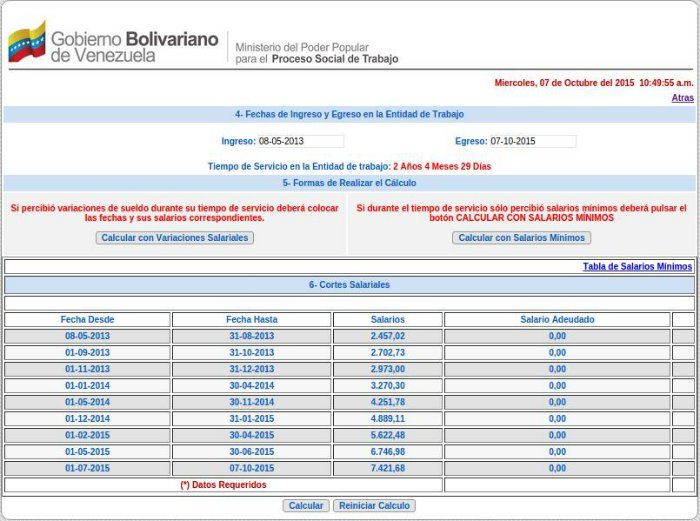This screenshot has height=521, width=700.
Task: Click Salario Adeudado 0,00 in 08-05-2013 row
Action: 557,336
